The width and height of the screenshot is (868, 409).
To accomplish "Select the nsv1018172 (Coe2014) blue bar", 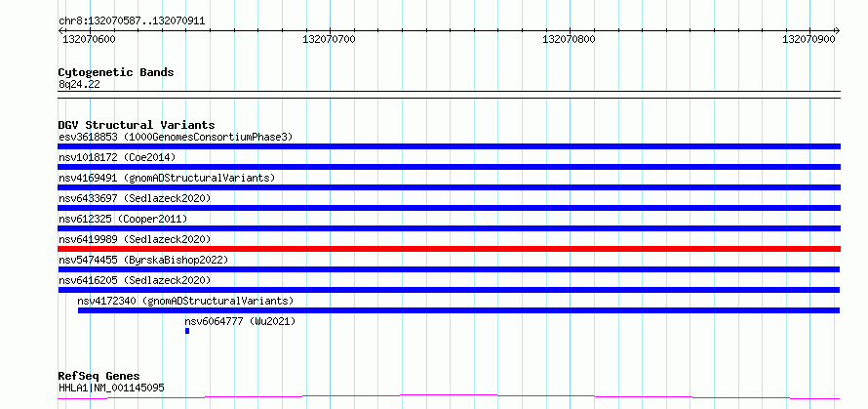I will tap(449, 167).
